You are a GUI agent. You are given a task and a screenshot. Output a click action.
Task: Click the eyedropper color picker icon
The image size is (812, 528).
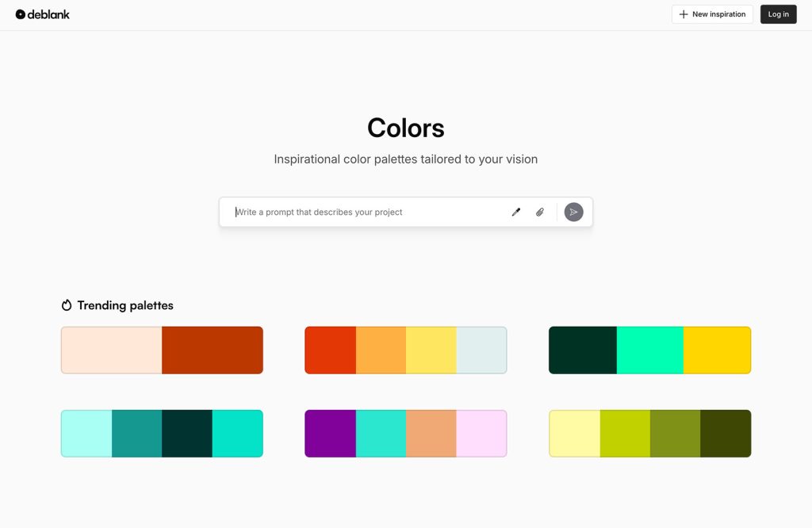pos(516,212)
